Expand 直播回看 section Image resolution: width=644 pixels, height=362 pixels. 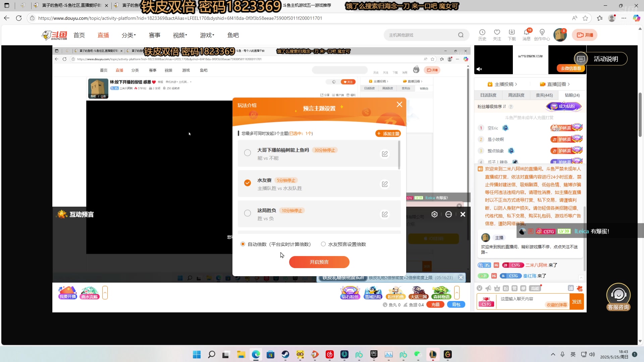(x=555, y=84)
